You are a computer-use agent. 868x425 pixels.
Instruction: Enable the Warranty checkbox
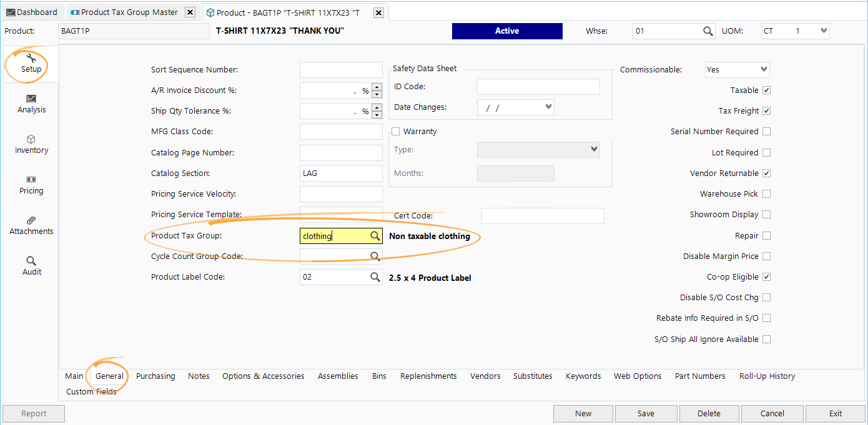pyautogui.click(x=396, y=131)
